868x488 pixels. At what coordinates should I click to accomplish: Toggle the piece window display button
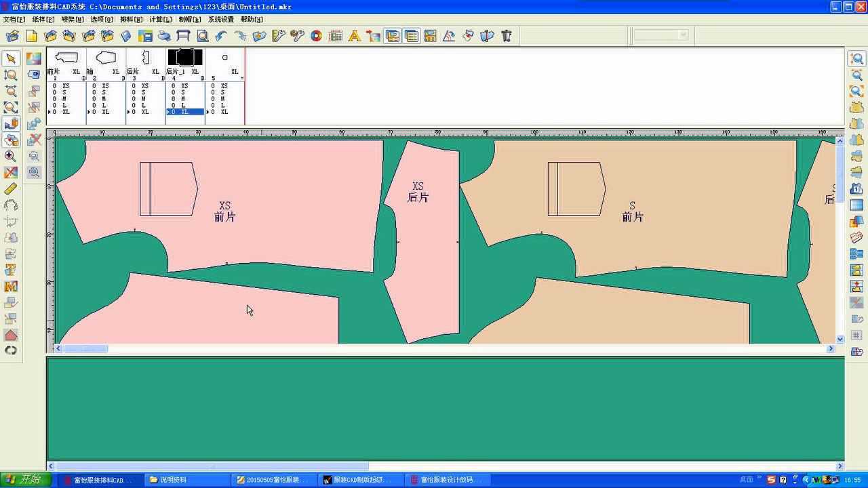pos(392,36)
